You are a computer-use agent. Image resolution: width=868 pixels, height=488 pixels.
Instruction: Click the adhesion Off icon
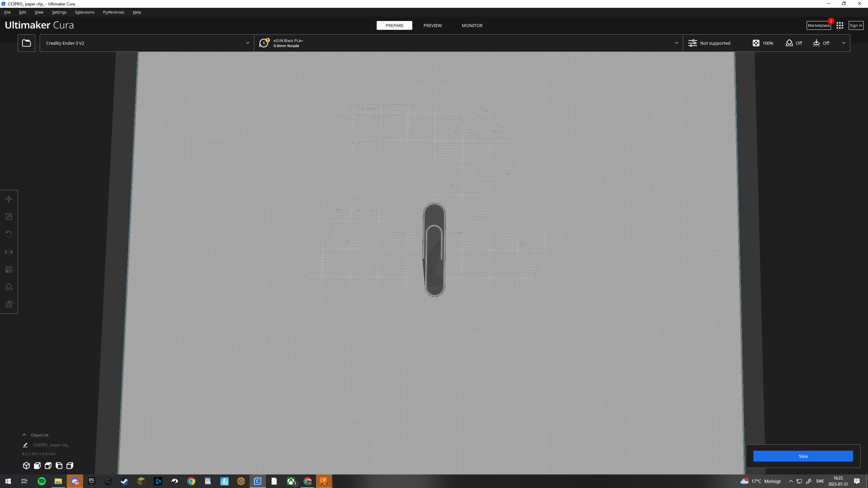(816, 43)
